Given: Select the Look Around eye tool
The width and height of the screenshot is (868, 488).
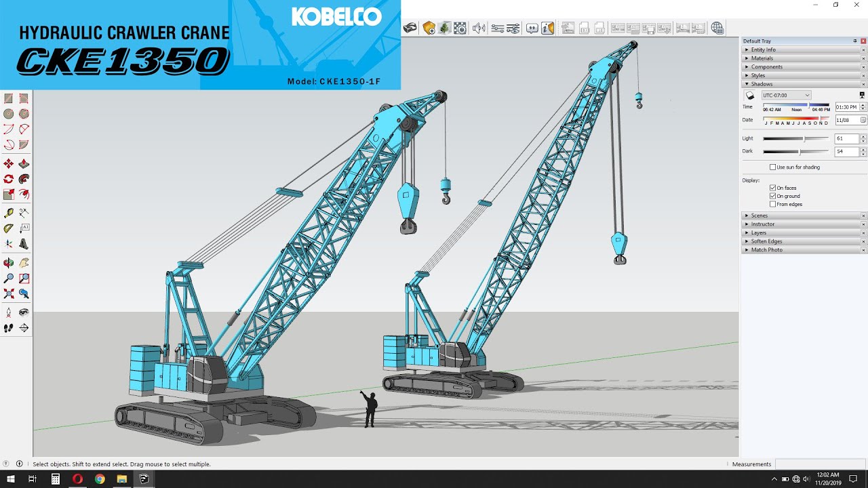Looking at the screenshot, I should point(24,312).
